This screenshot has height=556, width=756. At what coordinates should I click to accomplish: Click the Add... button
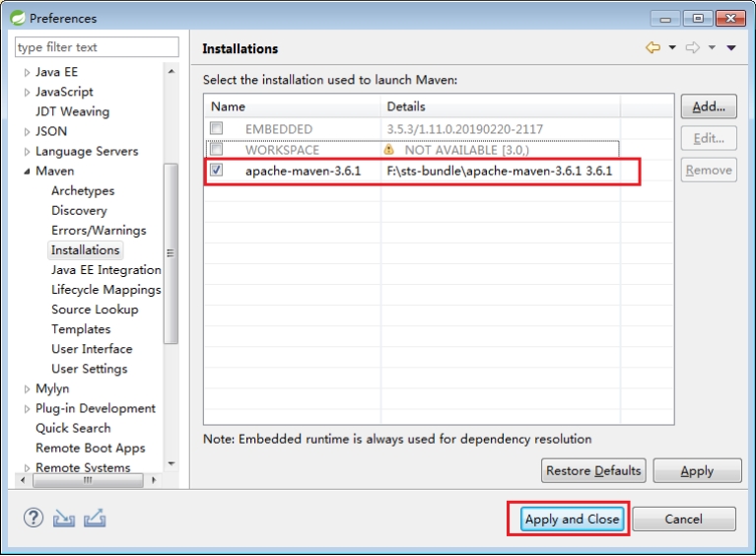[x=709, y=106]
